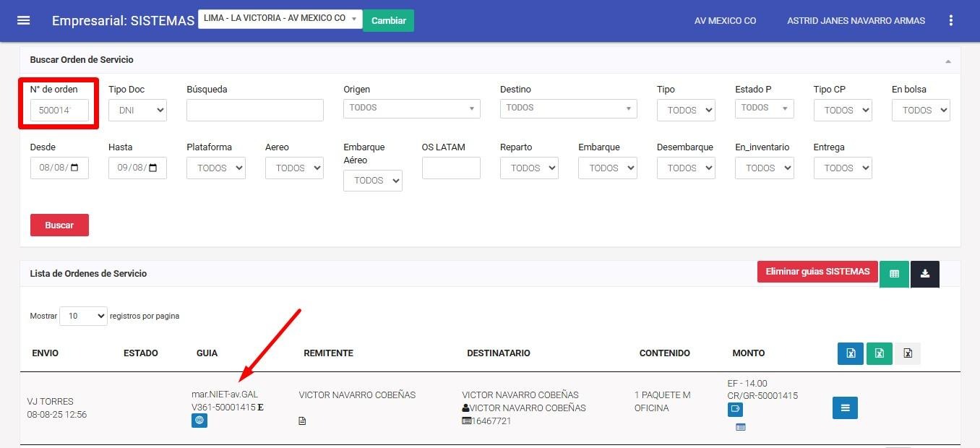980x448 pixels.
Task: Click the red Buscar button
Action: pyautogui.click(x=59, y=225)
